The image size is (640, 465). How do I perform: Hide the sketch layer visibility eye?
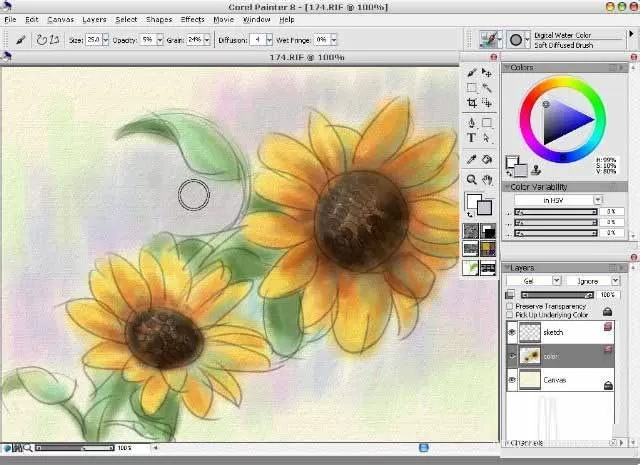(x=512, y=332)
